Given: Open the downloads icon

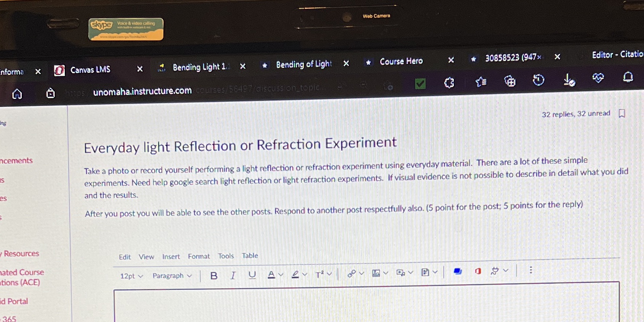Looking at the screenshot, I should pos(569,80).
